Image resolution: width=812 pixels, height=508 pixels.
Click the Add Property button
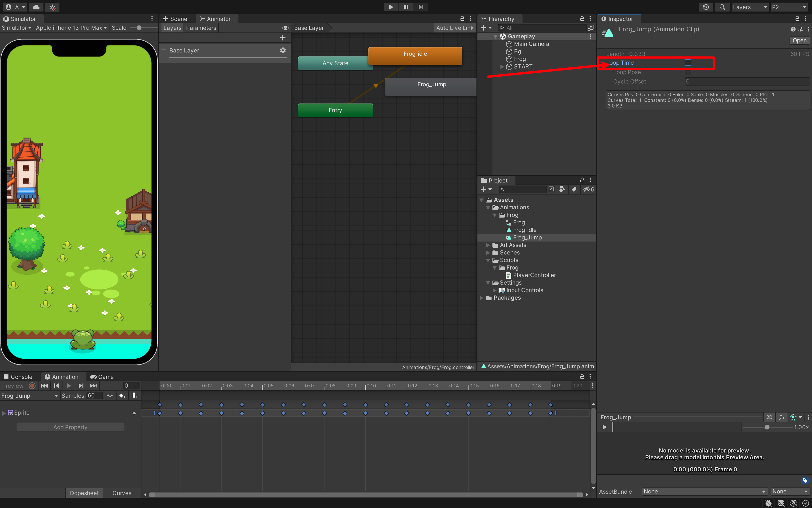tap(70, 427)
